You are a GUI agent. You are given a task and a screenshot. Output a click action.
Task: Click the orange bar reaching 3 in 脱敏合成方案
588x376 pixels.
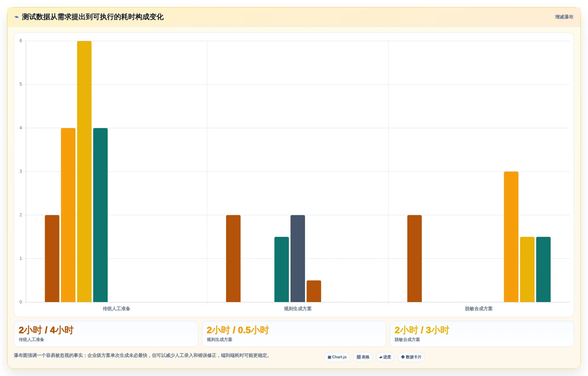[511, 237]
